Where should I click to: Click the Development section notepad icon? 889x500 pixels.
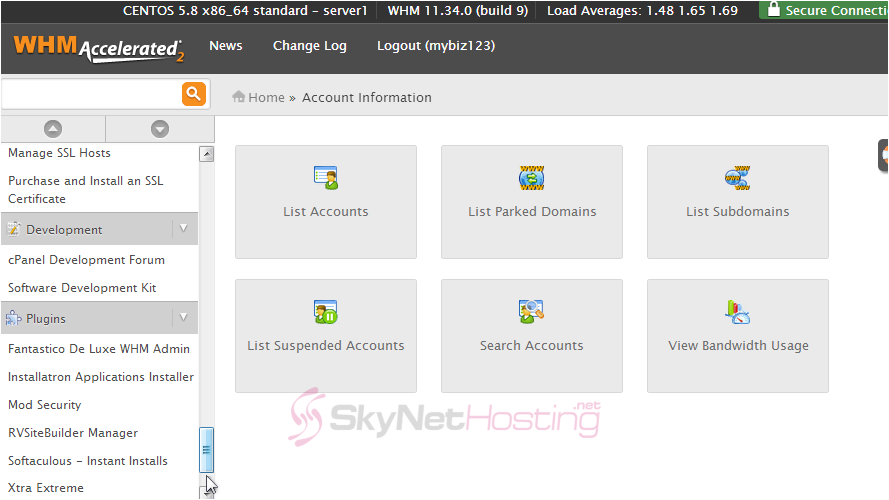[14, 229]
